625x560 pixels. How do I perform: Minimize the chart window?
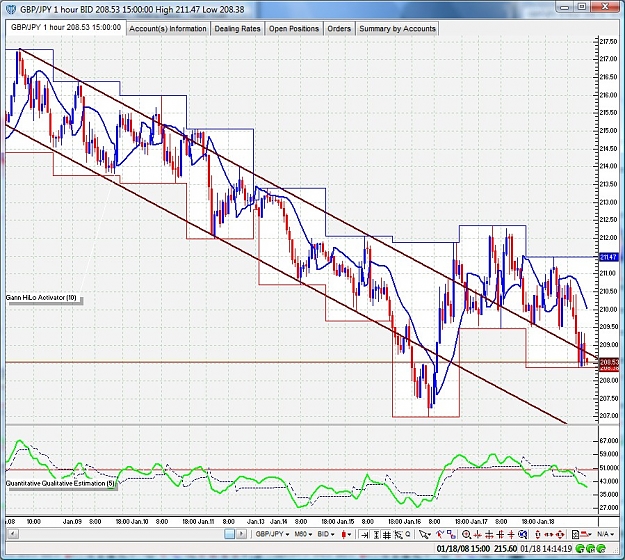pos(564,6)
